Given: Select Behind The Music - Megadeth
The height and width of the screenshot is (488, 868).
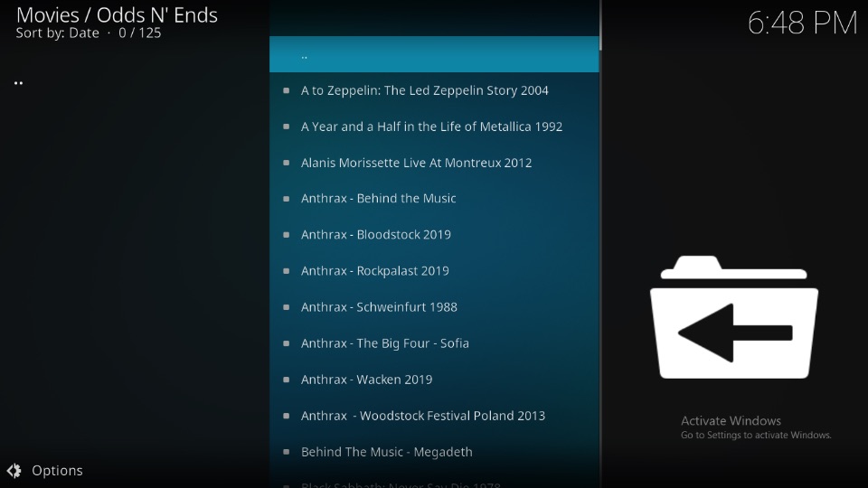Looking at the screenshot, I should point(434,452).
